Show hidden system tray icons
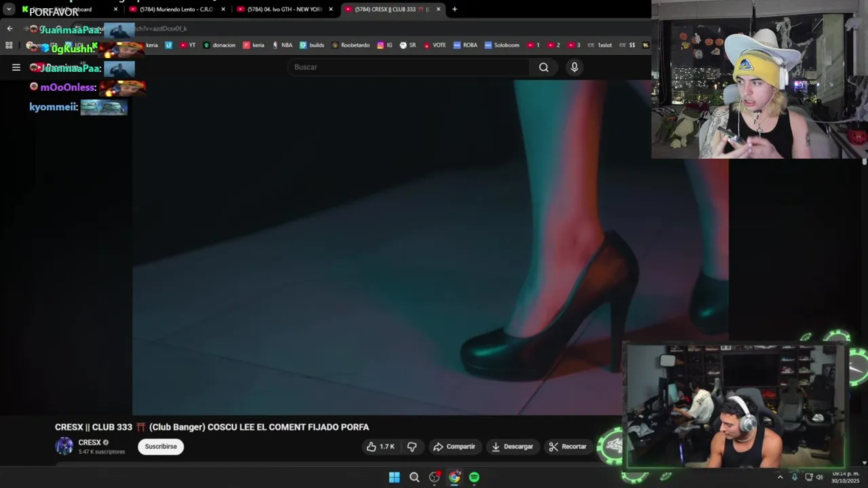This screenshot has width=868, height=488. coord(780,477)
